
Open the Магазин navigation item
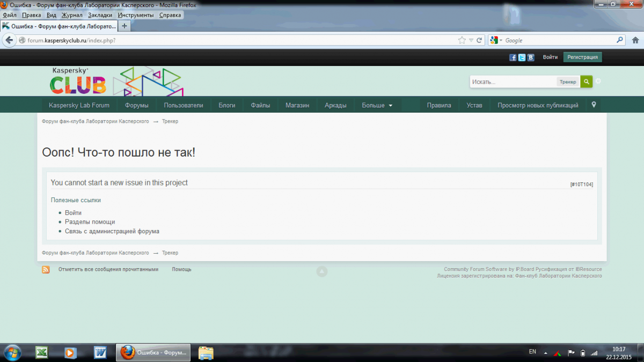point(297,105)
